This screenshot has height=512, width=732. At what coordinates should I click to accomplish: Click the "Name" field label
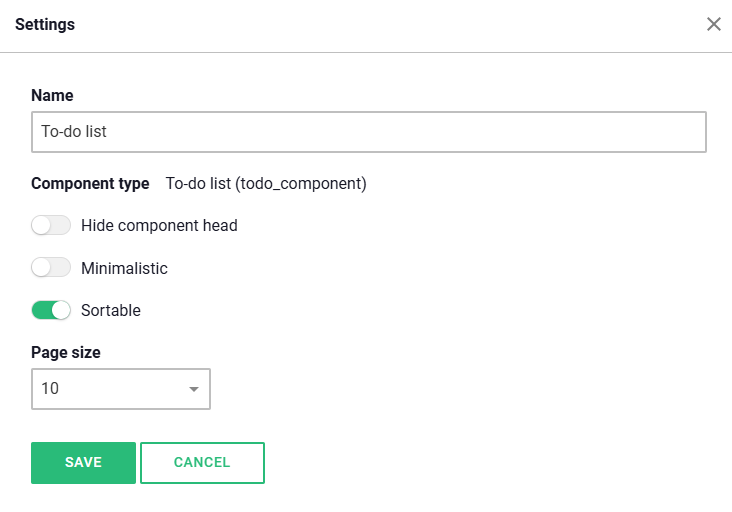[x=52, y=96]
